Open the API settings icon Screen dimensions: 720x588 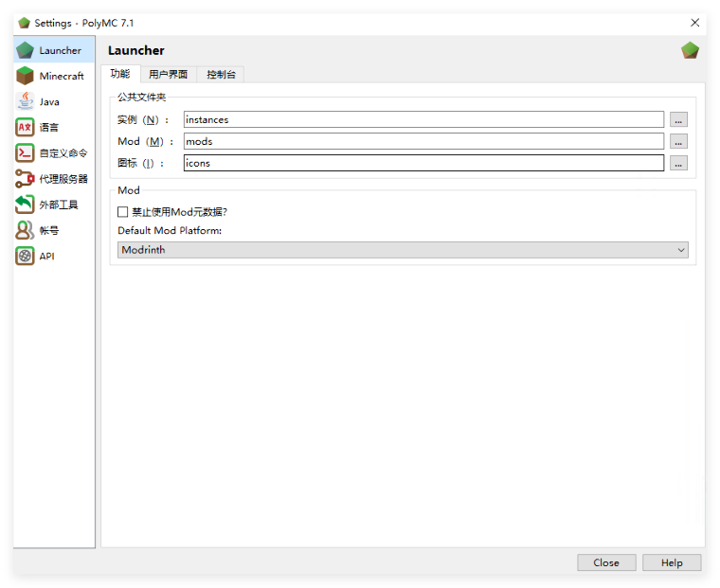pyautogui.click(x=25, y=256)
